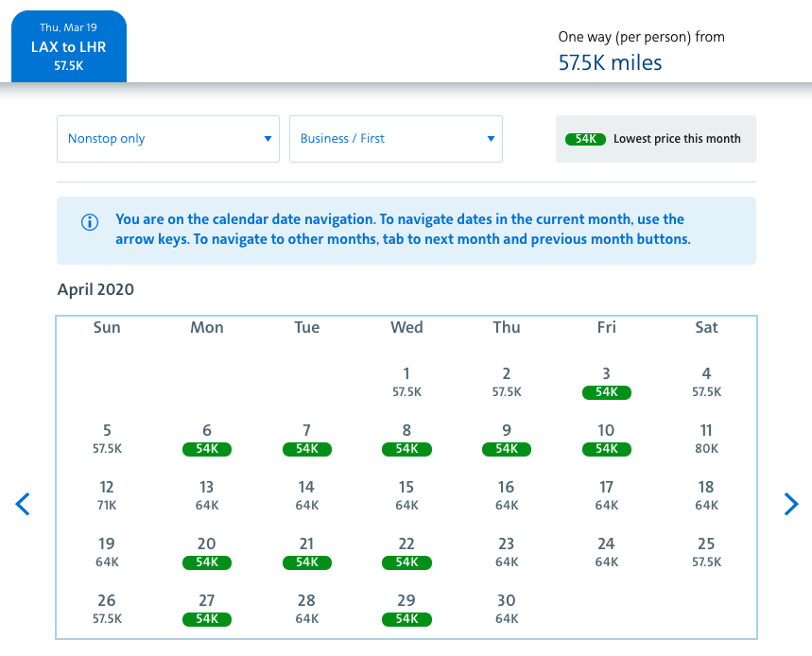Select the LAX to LHR Thu, Mar 19 tab

coord(68,46)
